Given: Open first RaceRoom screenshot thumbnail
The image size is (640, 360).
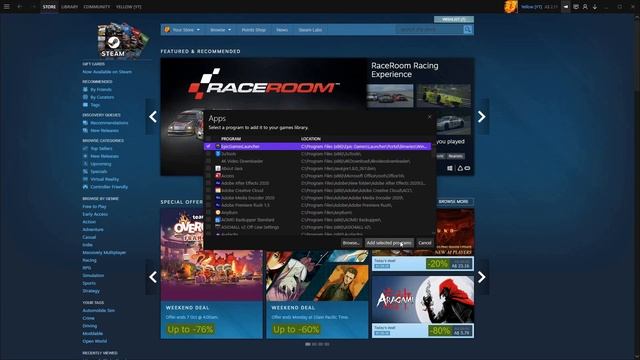Looking at the screenshot, I should [390, 96].
